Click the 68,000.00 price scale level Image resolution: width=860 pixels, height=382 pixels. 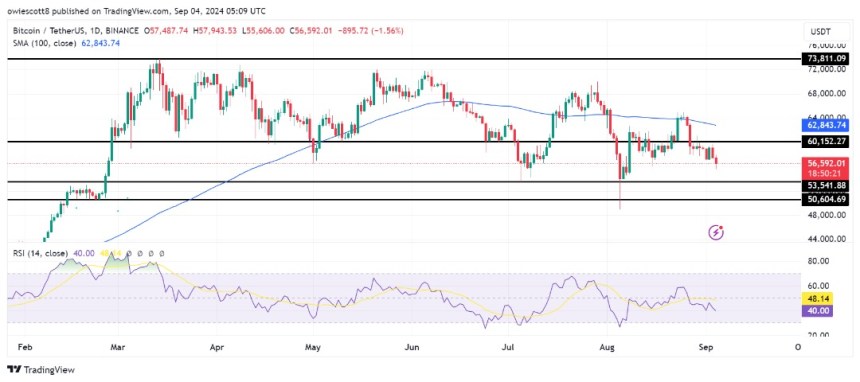point(829,93)
